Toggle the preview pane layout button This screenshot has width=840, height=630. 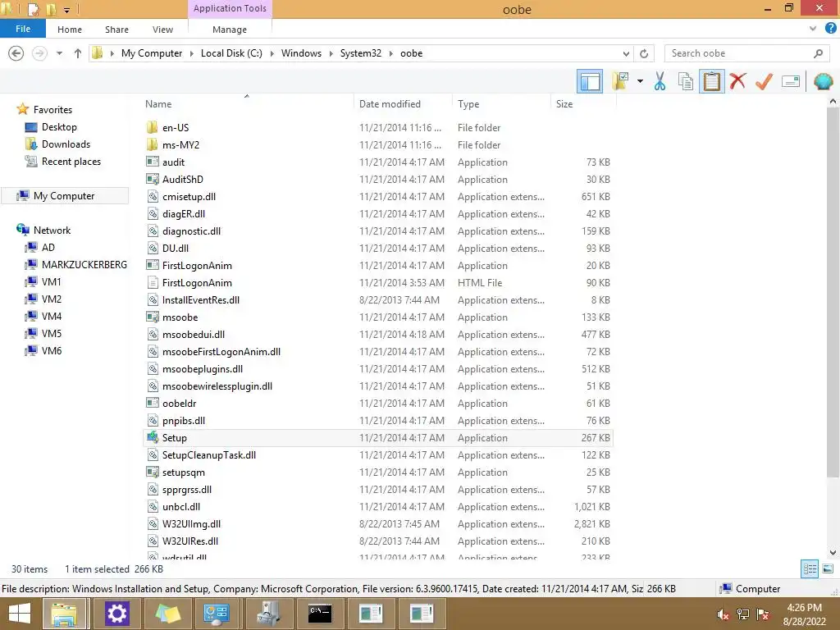(x=590, y=81)
